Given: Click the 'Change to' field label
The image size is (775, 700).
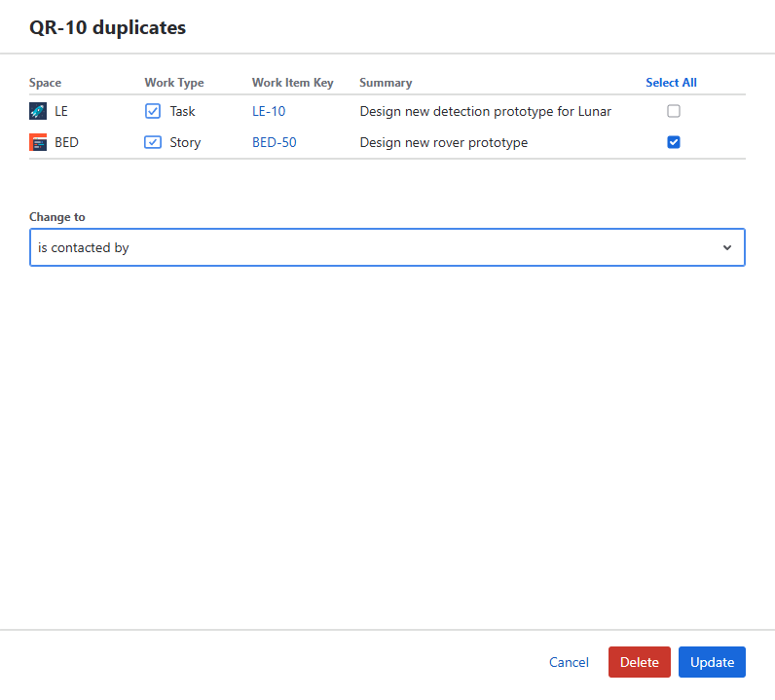Looking at the screenshot, I should [x=56, y=217].
